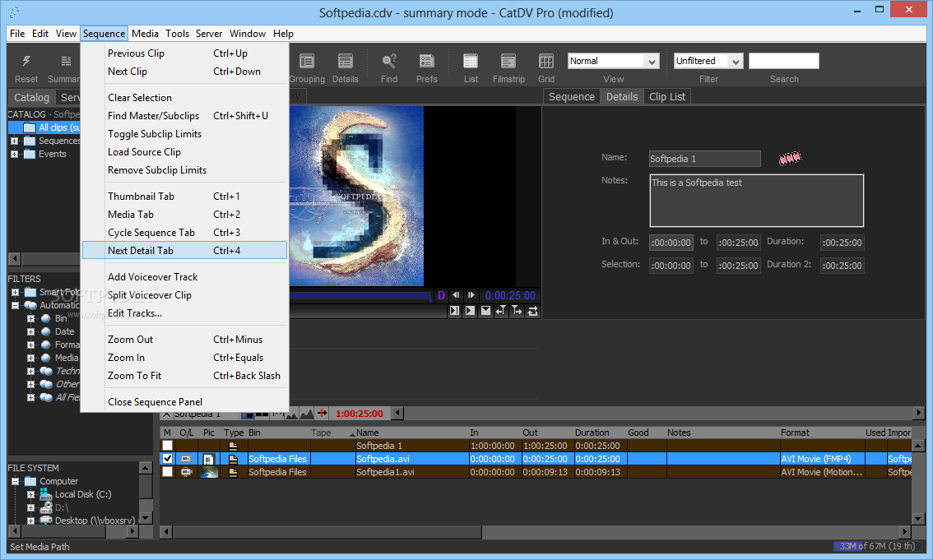
Task: Switch to List view icon
Action: tap(471, 61)
